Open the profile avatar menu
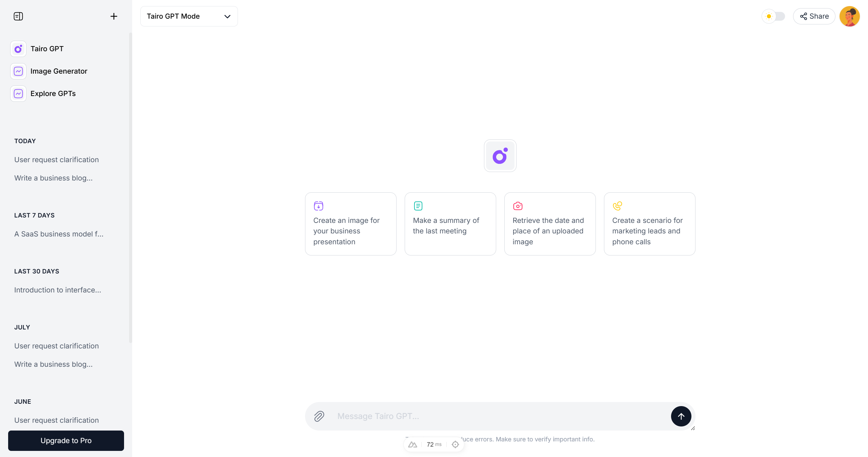The width and height of the screenshot is (868, 457). [850, 16]
